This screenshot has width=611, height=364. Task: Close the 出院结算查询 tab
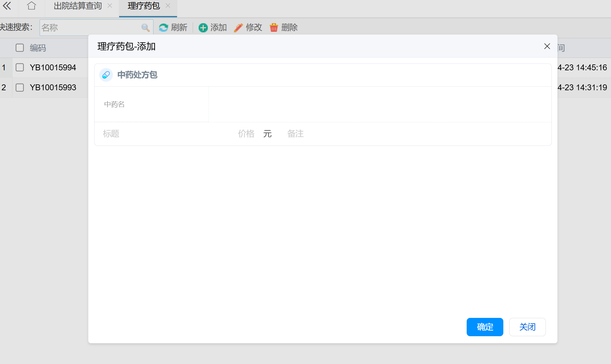click(110, 6)
